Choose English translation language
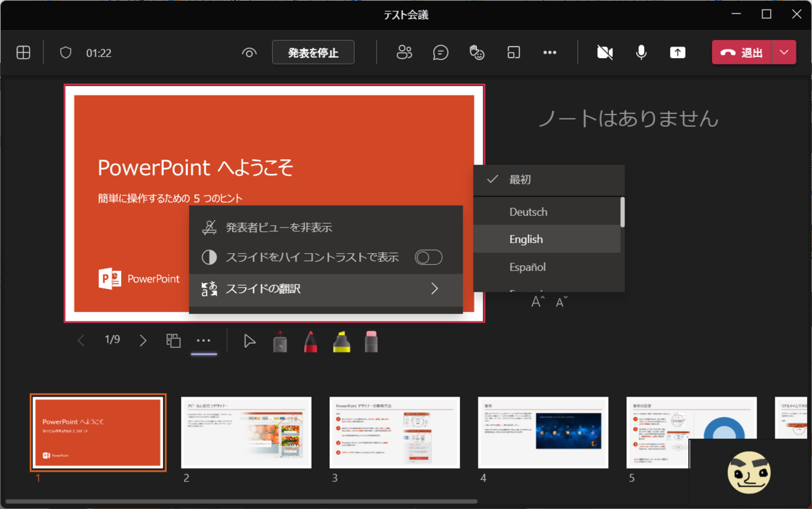The image size is (812, 509). [x=547, y=239]
